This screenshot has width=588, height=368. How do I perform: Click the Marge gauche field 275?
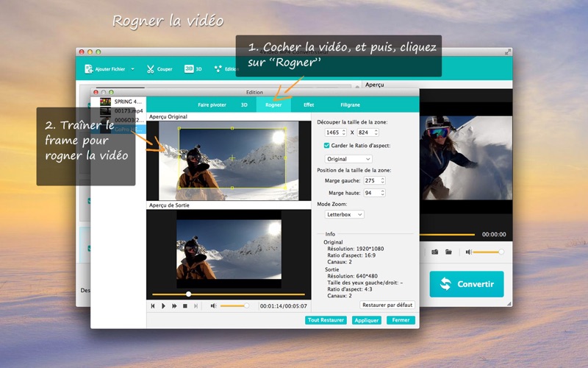tap(372, 180)
